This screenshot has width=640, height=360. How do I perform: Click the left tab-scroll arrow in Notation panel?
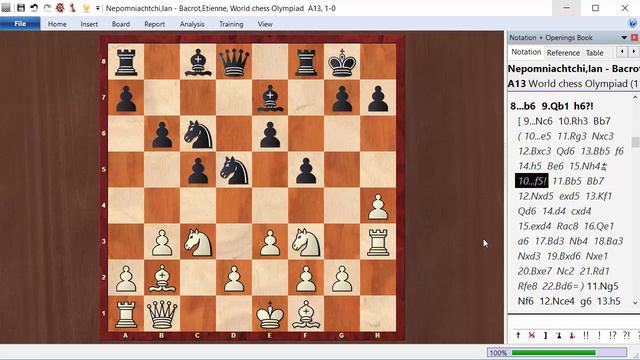tap(622, 52)
